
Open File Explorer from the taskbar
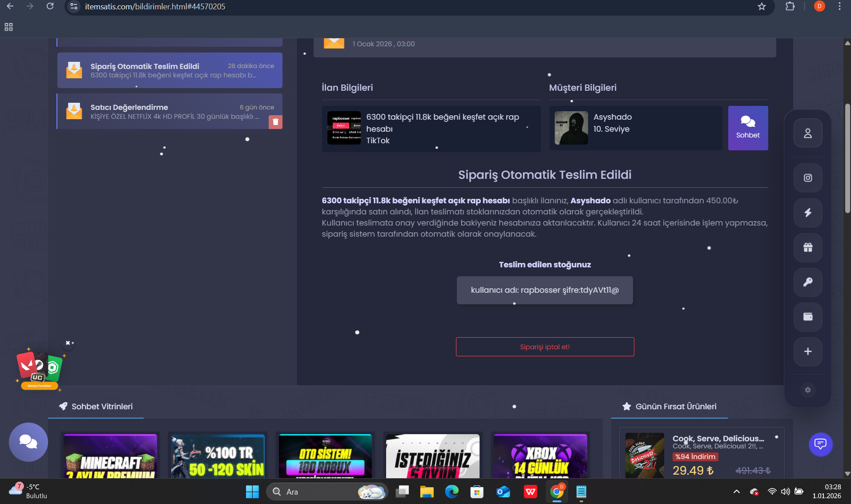(427, 492)
